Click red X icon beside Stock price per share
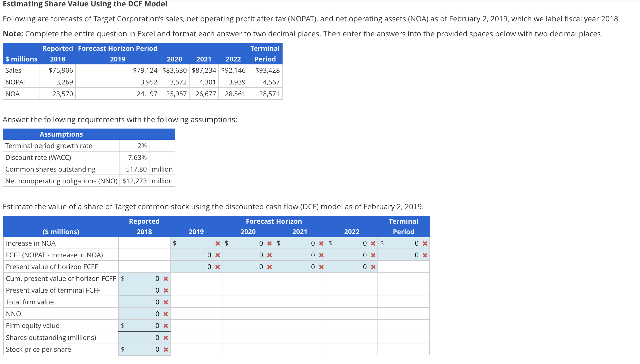 pos(166,349)
